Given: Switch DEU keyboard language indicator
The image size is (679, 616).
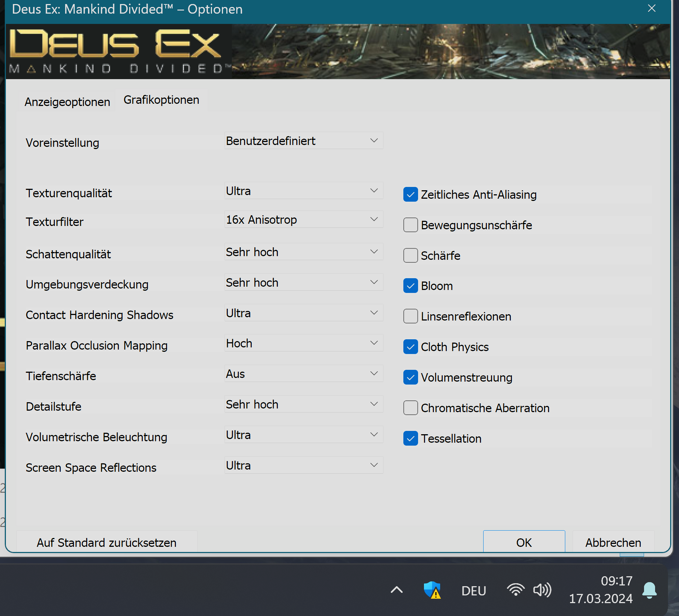Looking at the screenshot, I should [474, 591].
